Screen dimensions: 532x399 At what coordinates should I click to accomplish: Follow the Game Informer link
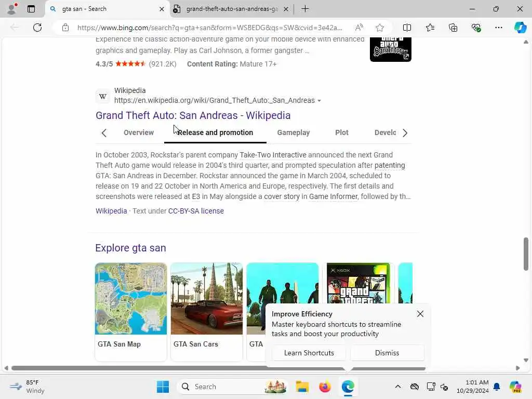coord(333,197)
